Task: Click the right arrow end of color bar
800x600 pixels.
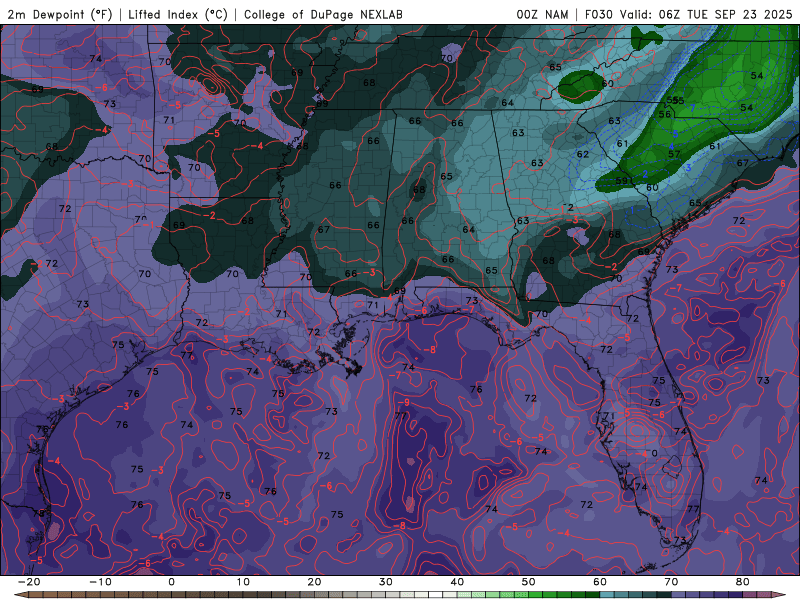Action: coord(780,595)
